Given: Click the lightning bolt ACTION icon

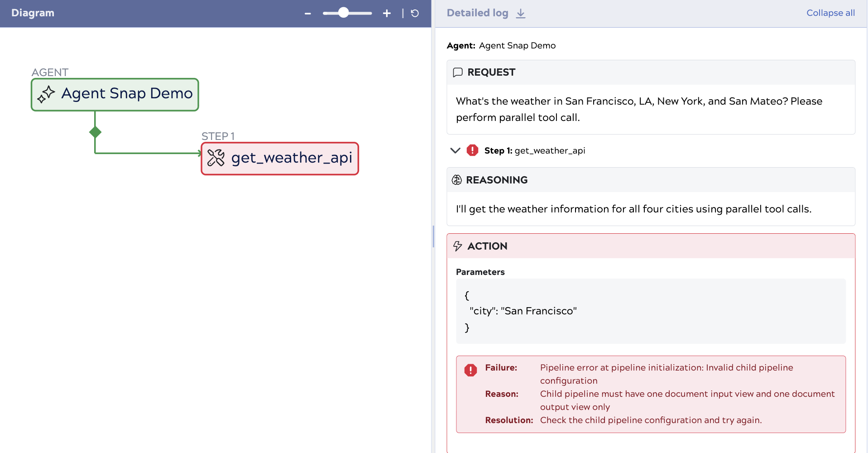Looking at the screenshot, I should pos(458,246).
